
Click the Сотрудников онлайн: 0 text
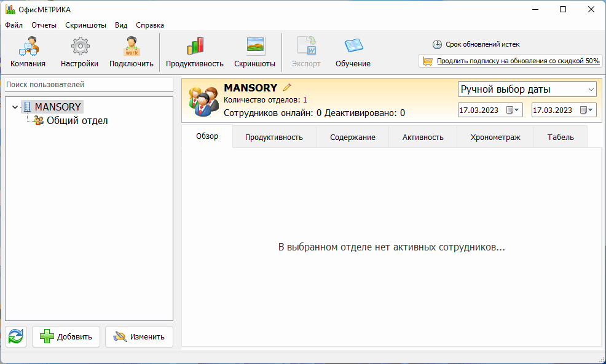pyautogui.click(x=272, y=113)
